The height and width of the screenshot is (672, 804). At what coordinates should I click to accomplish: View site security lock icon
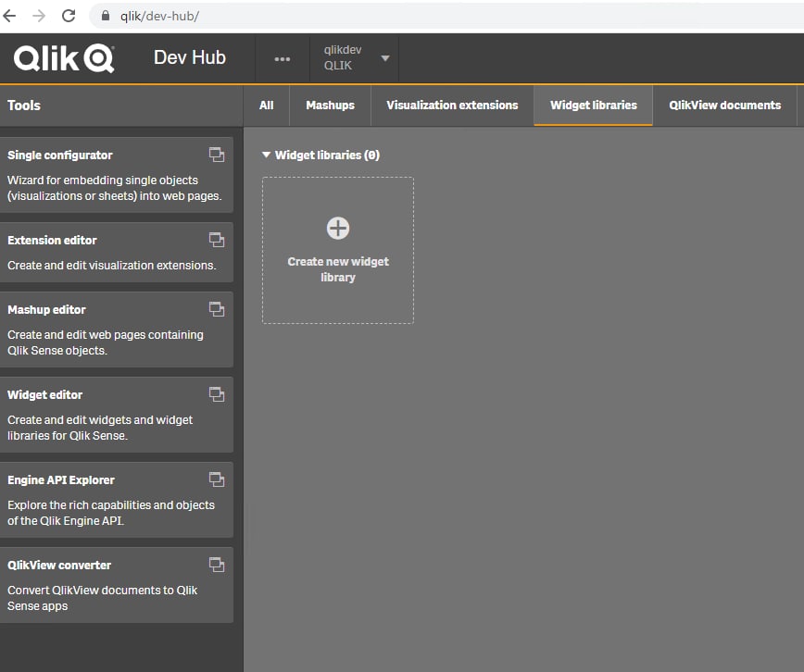tap(106, 16)
